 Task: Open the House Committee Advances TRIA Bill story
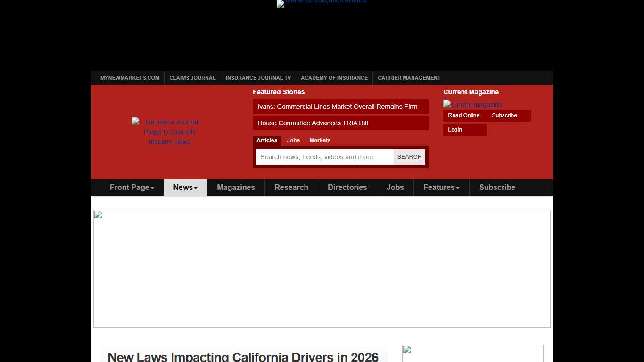coord(312,123)
